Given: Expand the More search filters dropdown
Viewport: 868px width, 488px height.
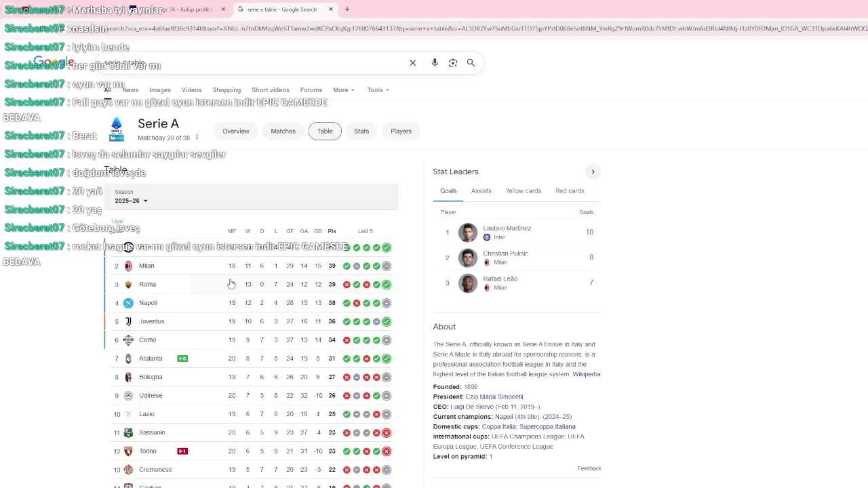Looking at the screenshot, I should tap(343, 90).
